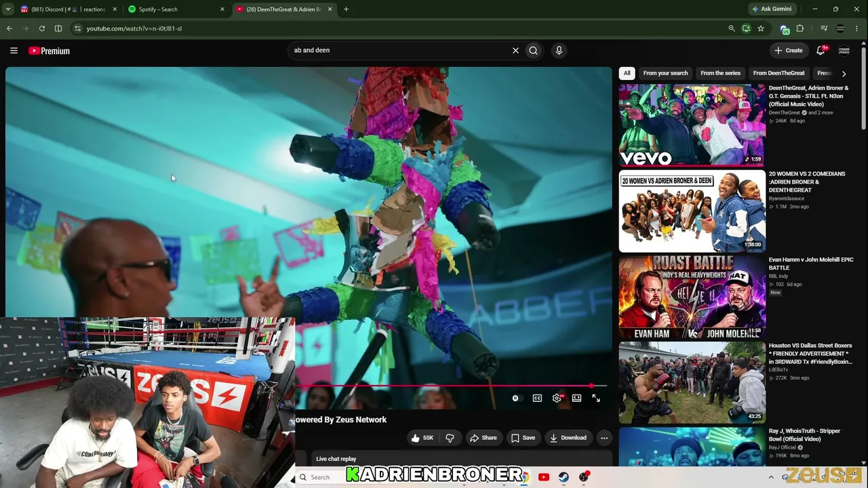Open the browser extensions puzzle icon
Screen dimensions: 868x488
(800, 28)
